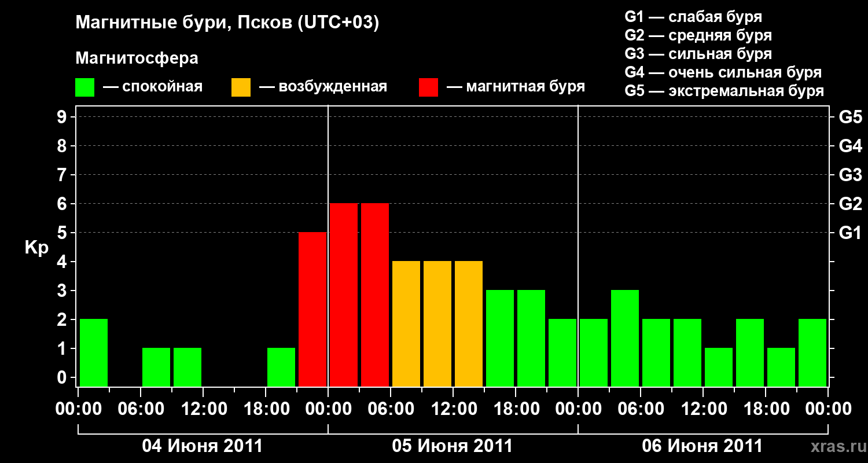Click the 'G3' right-axis storm level label

point(851,175)
